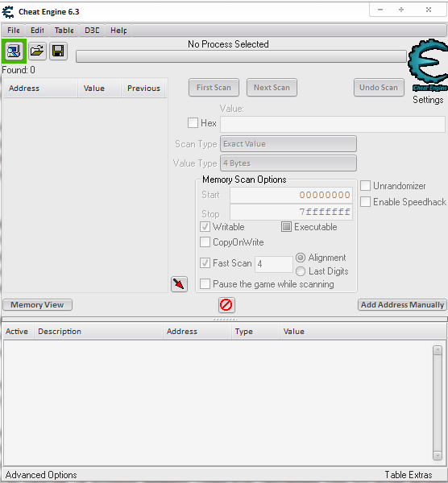Open the File menu

click(x=14, y=31)
